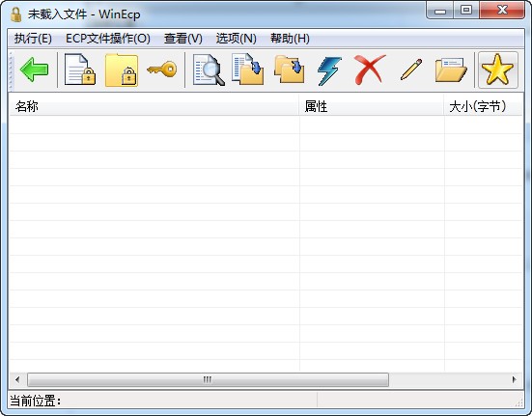This screenshot has width=532, height=416.
Task: Click the encrypt file icon with padlock
Action: [x=80, y=69]
